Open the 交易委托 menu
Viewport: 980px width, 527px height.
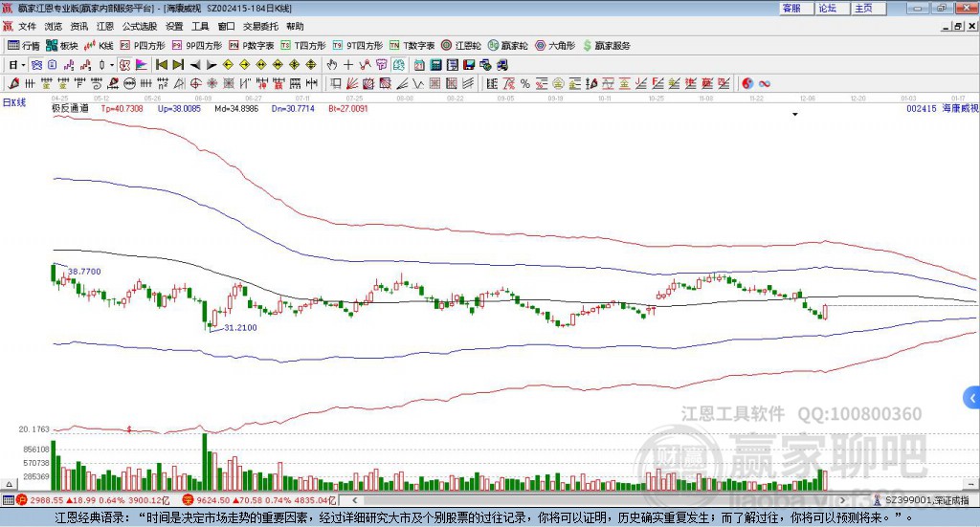point(260,26)
